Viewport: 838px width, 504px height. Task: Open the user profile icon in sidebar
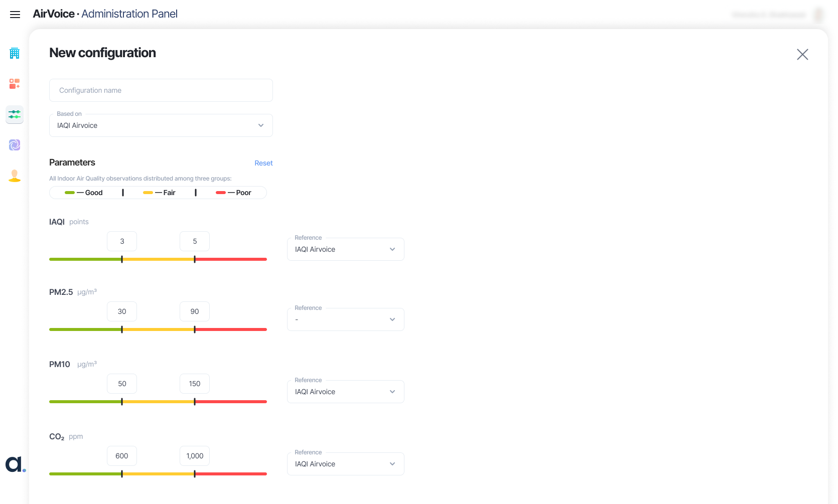(15, 176)
